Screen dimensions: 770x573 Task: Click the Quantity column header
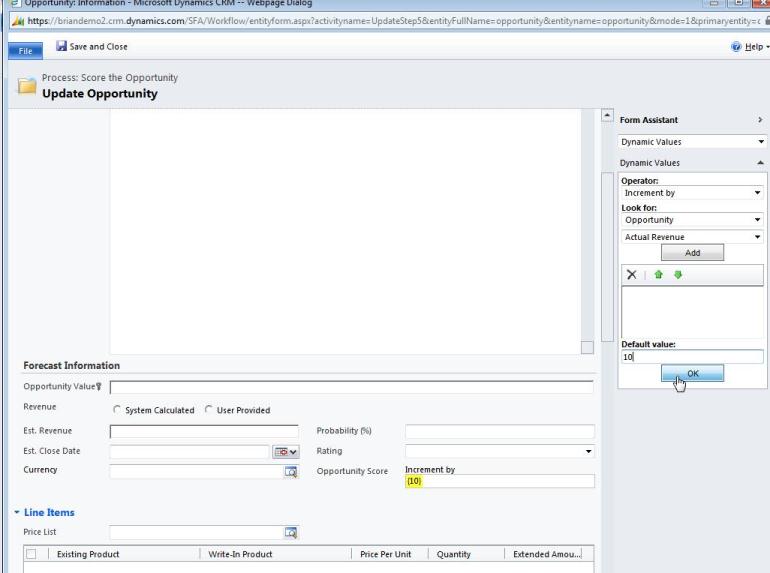point(454,554)
